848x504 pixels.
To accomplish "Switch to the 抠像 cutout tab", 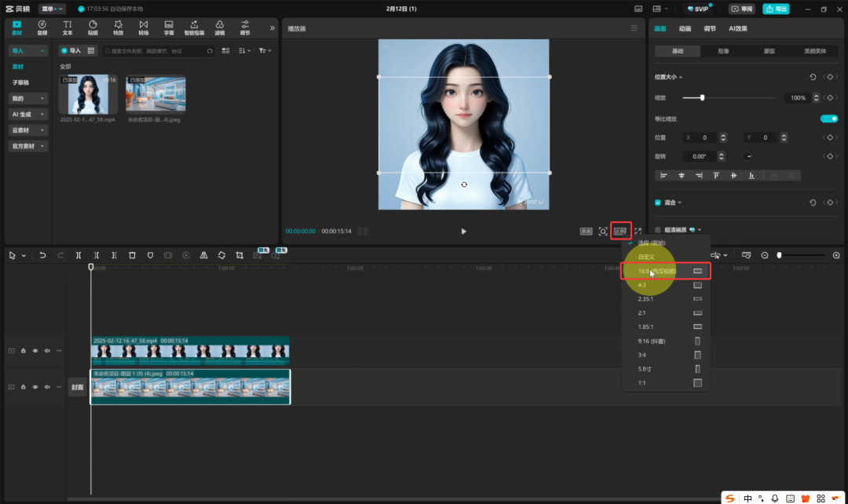I will (x=723, y=51).
